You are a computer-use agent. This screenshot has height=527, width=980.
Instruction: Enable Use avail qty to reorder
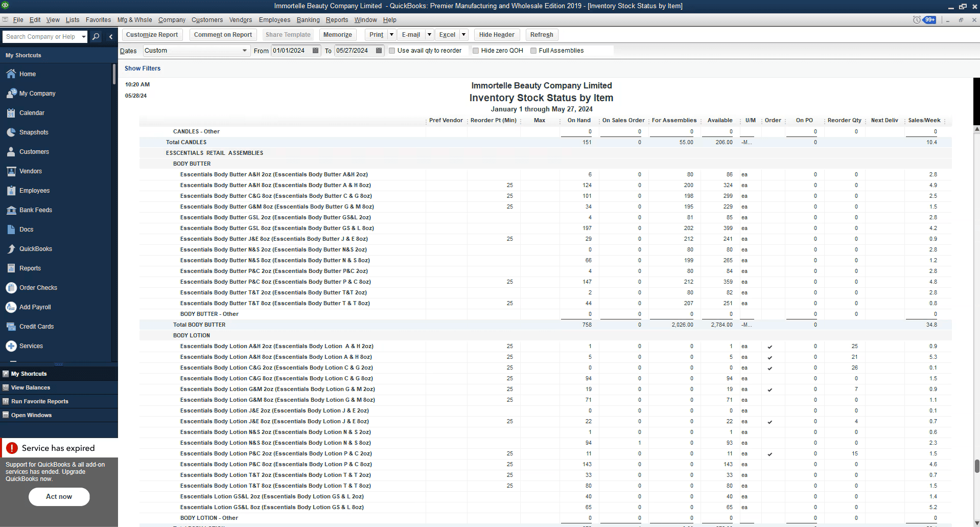click(x=392, y=51)
